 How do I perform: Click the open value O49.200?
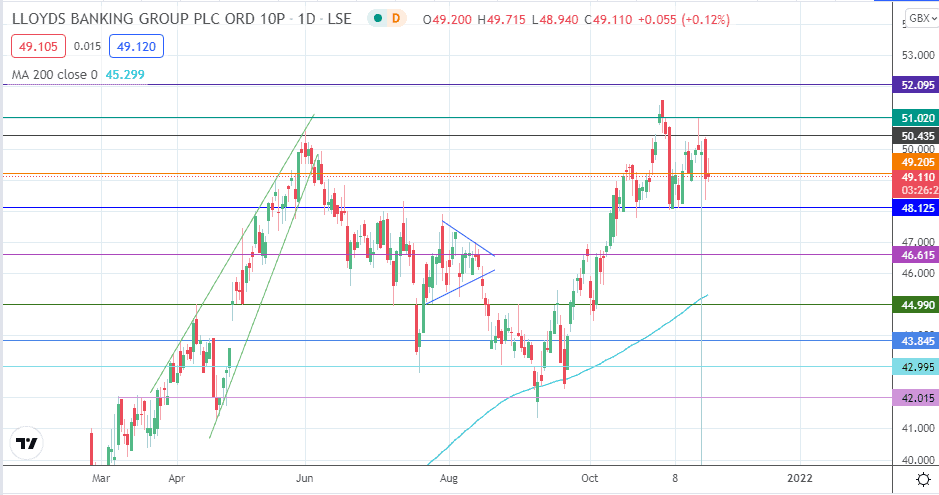click(447, 20)
